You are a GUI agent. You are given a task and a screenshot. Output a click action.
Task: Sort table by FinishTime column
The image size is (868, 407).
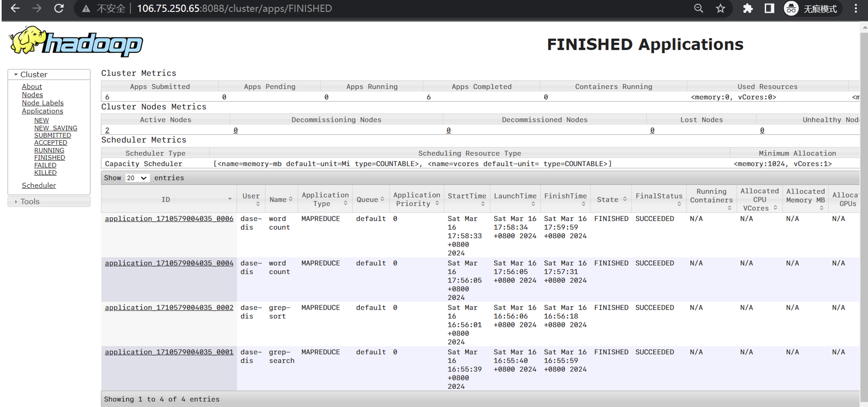point(565,199)
